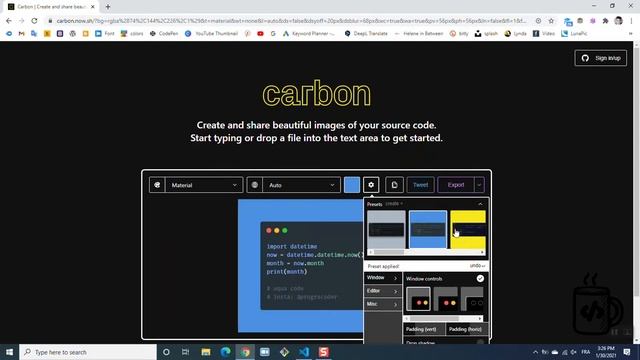Open Chrome's three-dot menu
This screenshot has height=360, width=640.
coord(631,21)
